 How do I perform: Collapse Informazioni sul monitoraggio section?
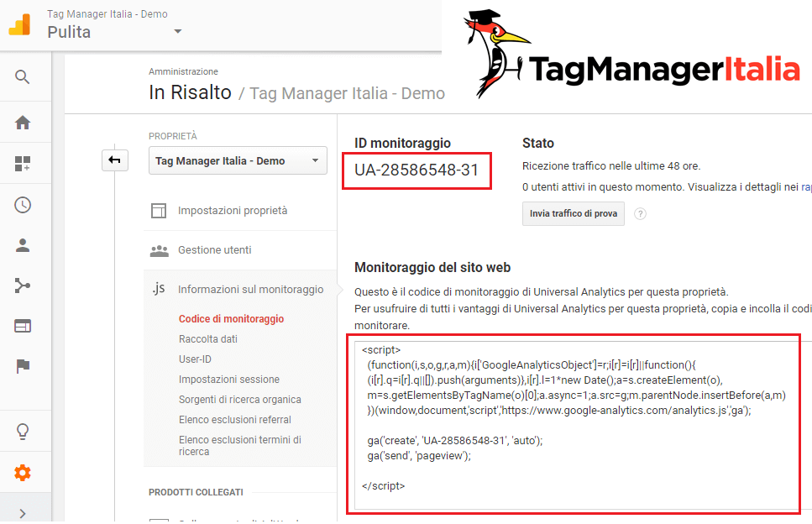tap(250, 290)
